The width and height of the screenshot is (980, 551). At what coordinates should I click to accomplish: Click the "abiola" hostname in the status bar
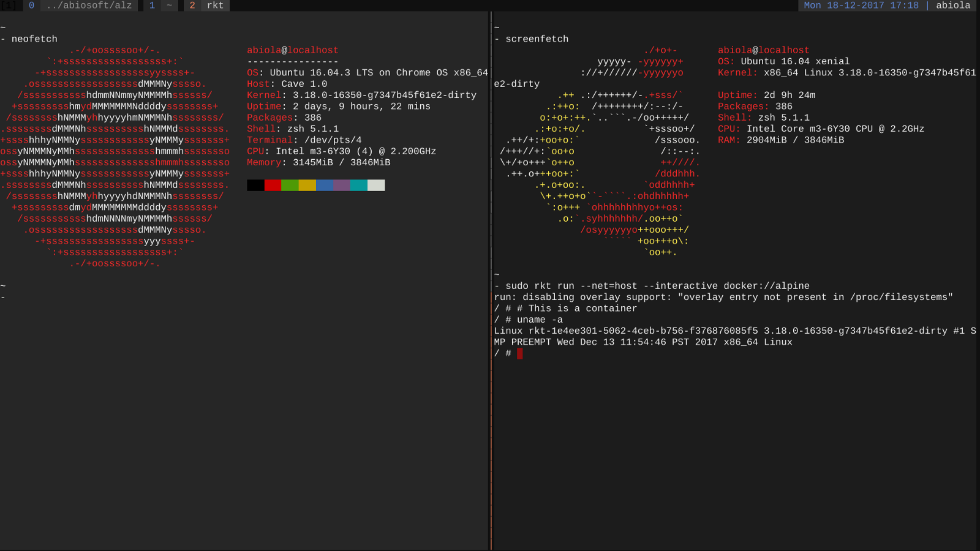[953, 6]
